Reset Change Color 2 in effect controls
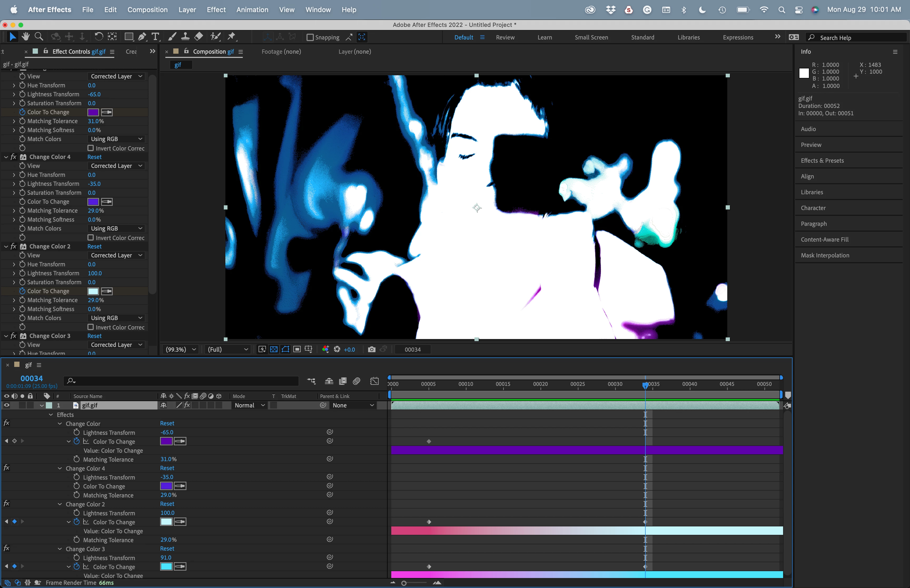Screen dimensions: 910x588 tap(94, 246)
